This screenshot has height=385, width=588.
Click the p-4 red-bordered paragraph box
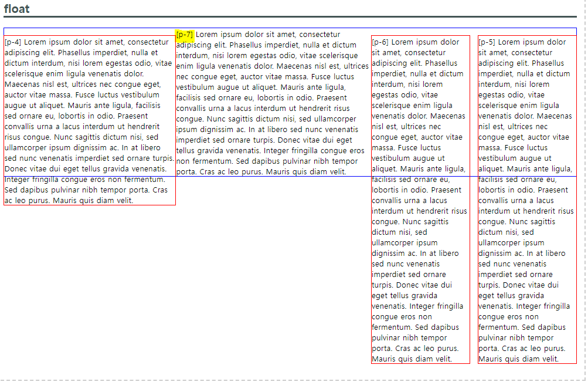point(90,120)
